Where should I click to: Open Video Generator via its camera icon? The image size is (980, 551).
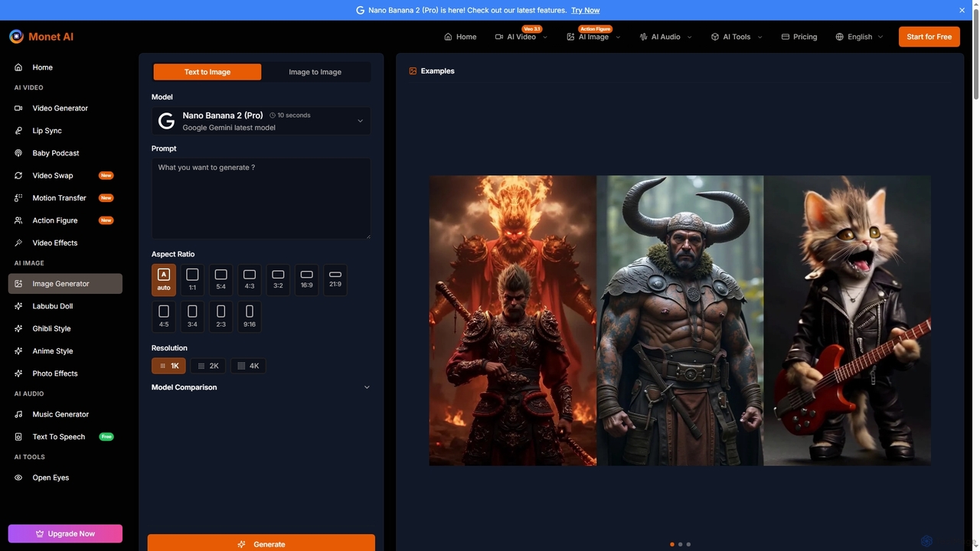[x=18, y=108]
